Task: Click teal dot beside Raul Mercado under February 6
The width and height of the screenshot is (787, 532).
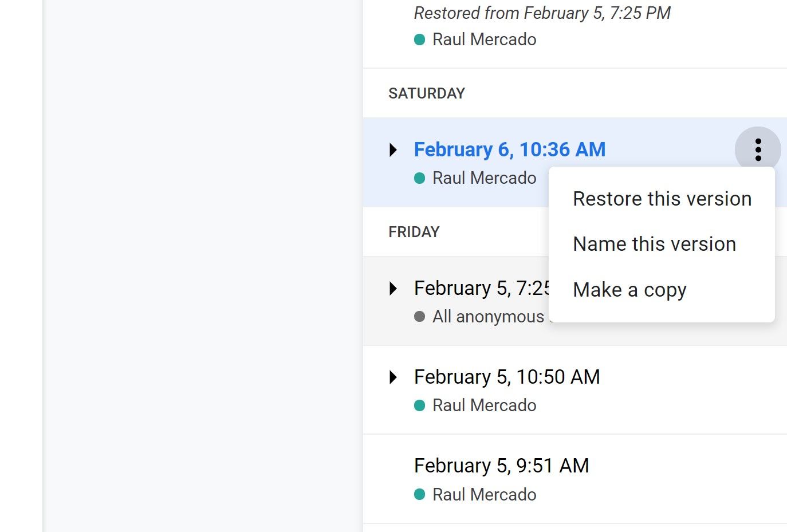Action: 419,178
